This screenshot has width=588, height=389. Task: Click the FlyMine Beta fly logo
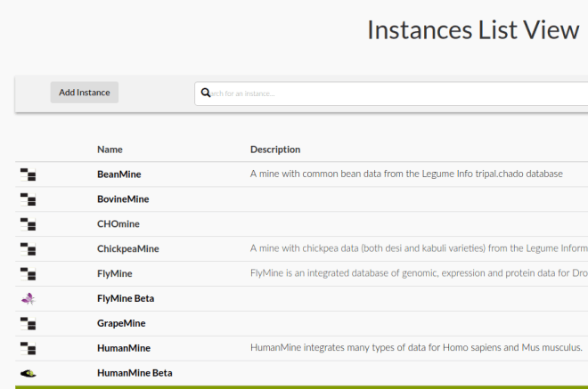(29, 299)
